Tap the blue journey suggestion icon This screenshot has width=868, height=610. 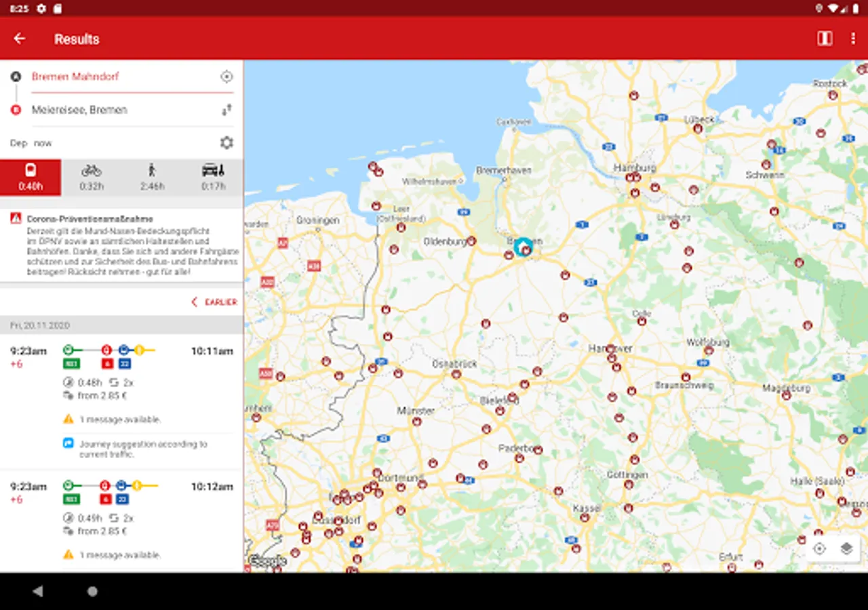point(68,443)
